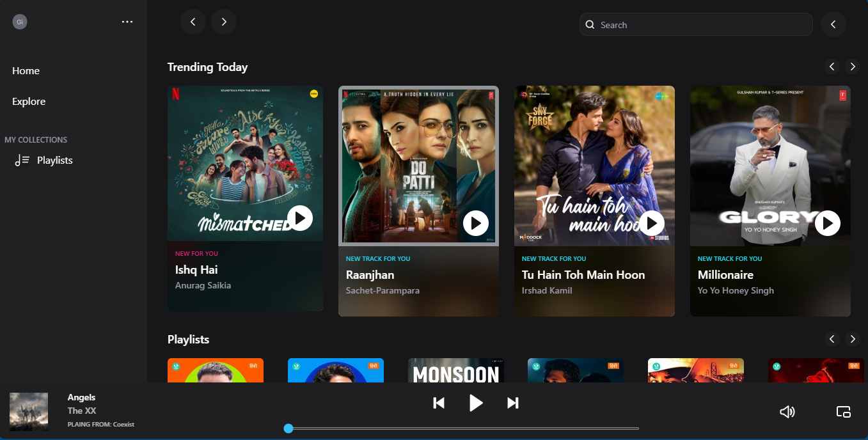Navigate forward using the right arrow
This screenshot has width=868, height=440.
click(224, 22)
